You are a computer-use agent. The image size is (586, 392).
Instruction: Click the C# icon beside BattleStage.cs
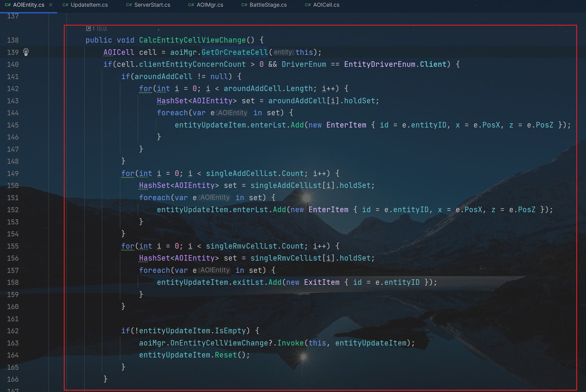click(x=244, y=5)
